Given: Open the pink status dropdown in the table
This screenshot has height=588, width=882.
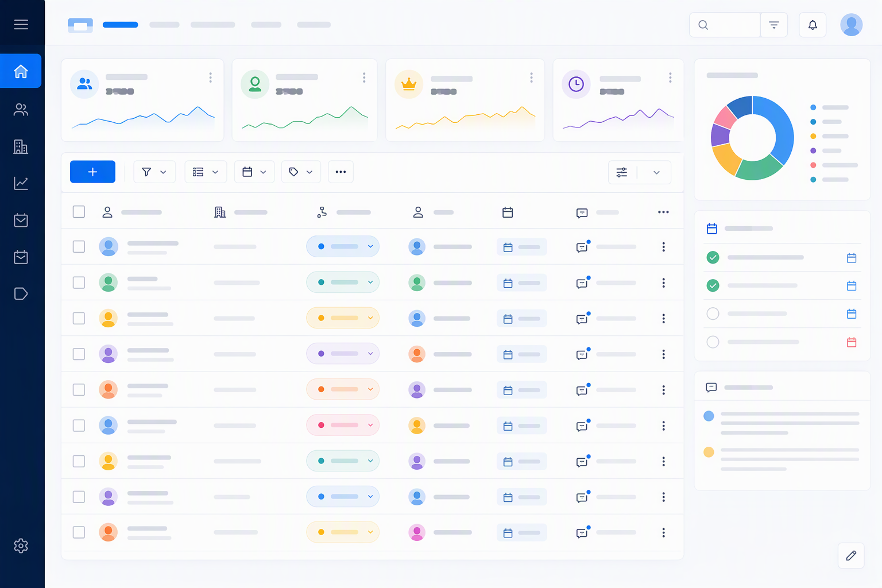Looking at the screenshot, I should [343, 425].
